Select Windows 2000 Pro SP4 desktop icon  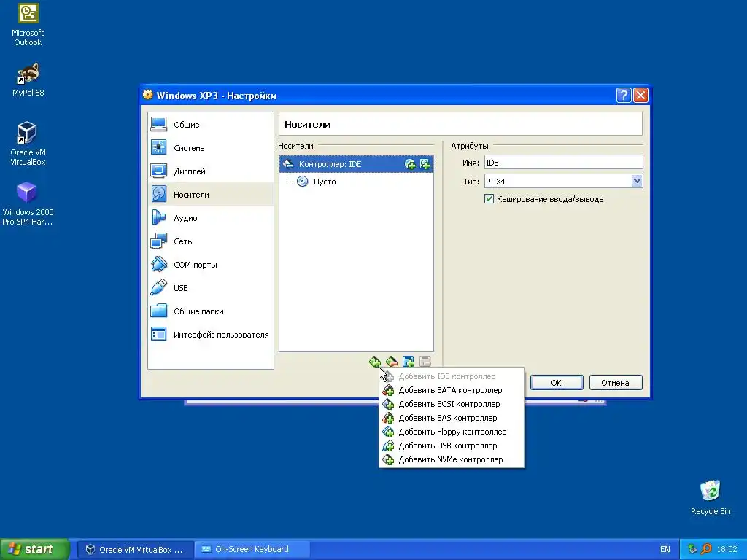[28, 203]
